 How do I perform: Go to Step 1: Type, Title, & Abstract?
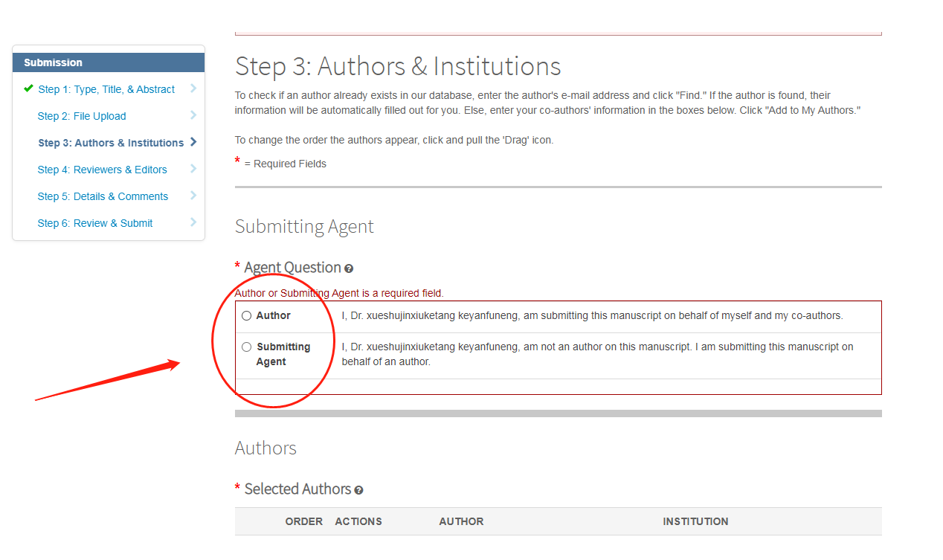pyautogui.click(x=106, y=89)
